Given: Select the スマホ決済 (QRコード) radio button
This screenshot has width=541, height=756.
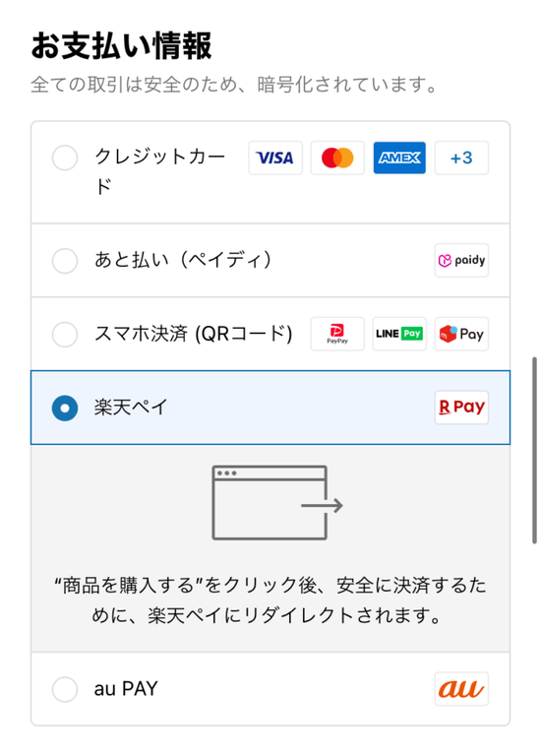Looking at the screenshot, I should tap(65, 334).
